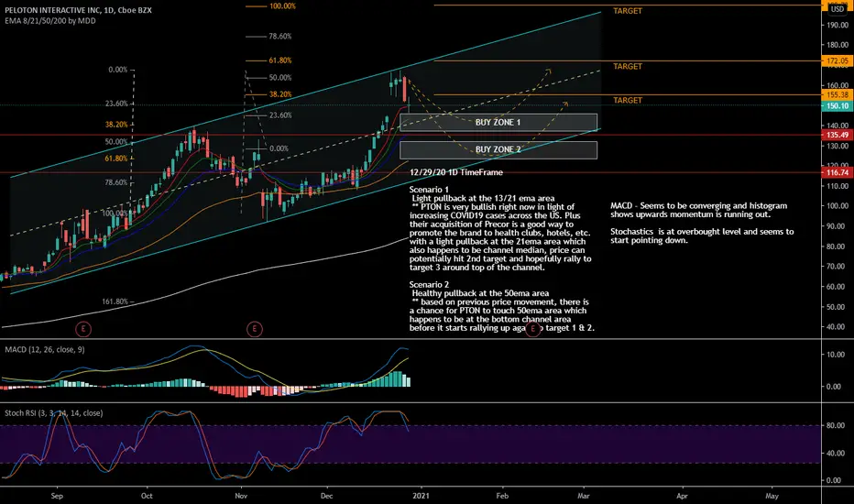Click the Scenario 1 annotation heading
This screenshot has height=504, width=854.
click(x=429, y=190)
